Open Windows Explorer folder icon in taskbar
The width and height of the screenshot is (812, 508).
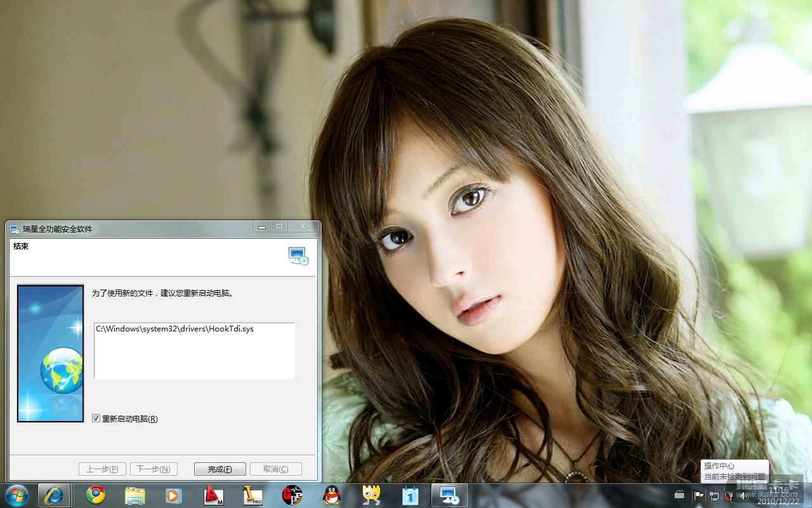click(135, 495)
